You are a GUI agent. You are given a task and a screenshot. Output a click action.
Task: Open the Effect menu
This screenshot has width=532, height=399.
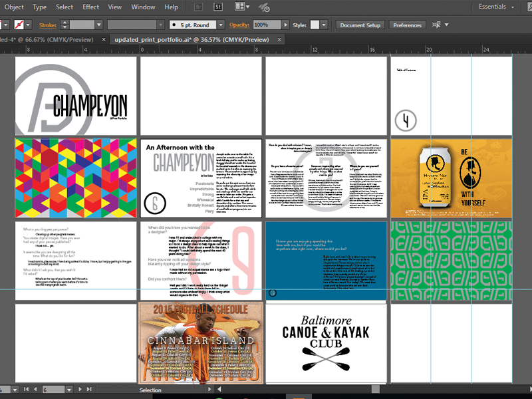[90, 7]
